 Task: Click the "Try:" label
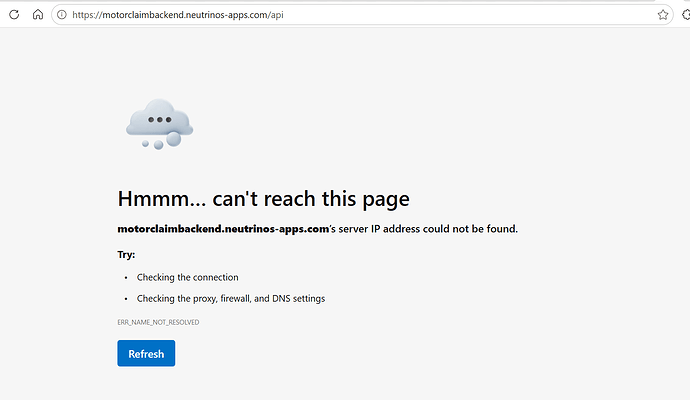click(x=126, y=254)
